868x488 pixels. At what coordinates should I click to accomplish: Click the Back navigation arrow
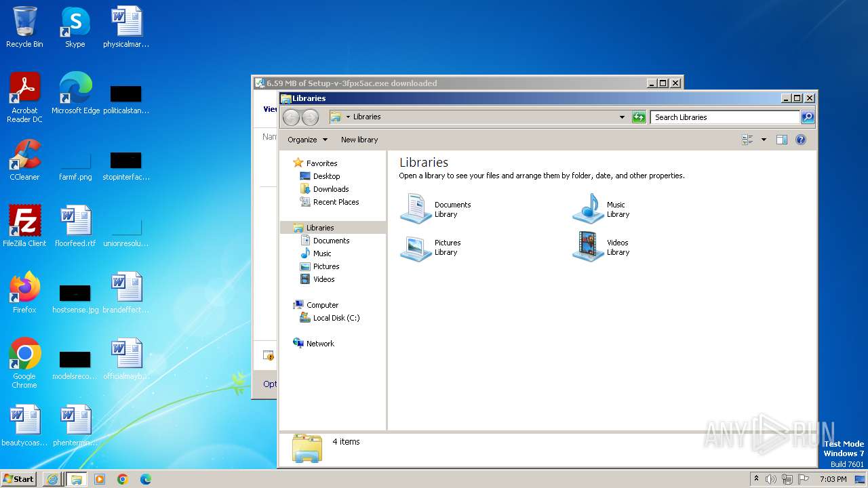tap(291, 117)
